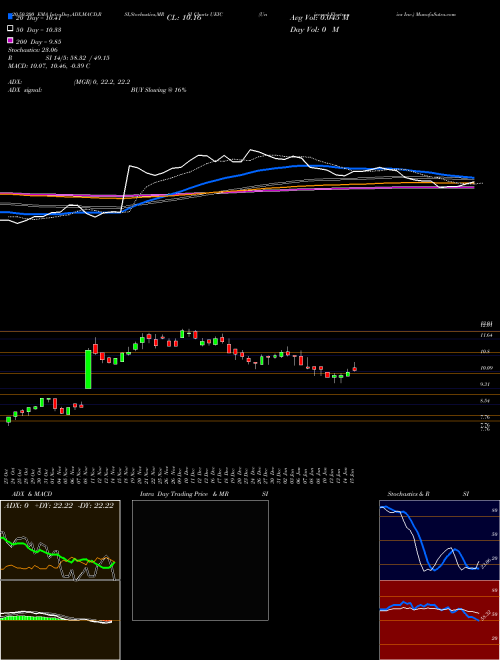
Task: Click the MunafaSutra.com watermark link text
Action: [435, 14]
